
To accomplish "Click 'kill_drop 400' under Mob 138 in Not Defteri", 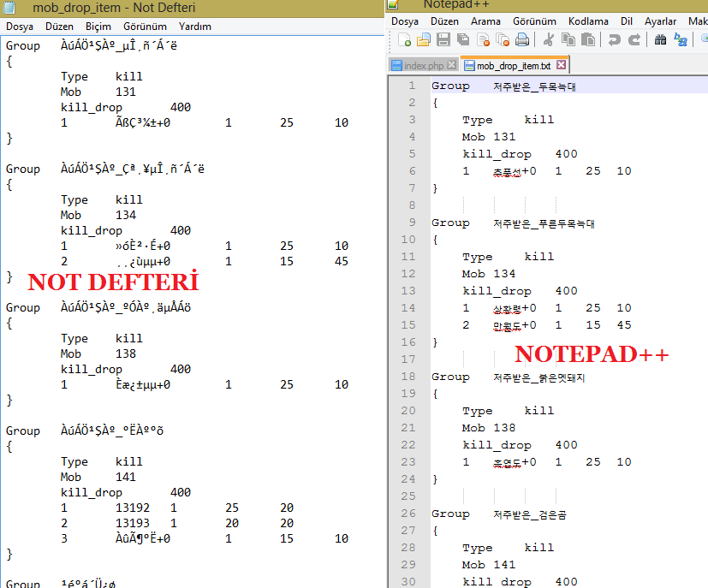I will [126, 369].
